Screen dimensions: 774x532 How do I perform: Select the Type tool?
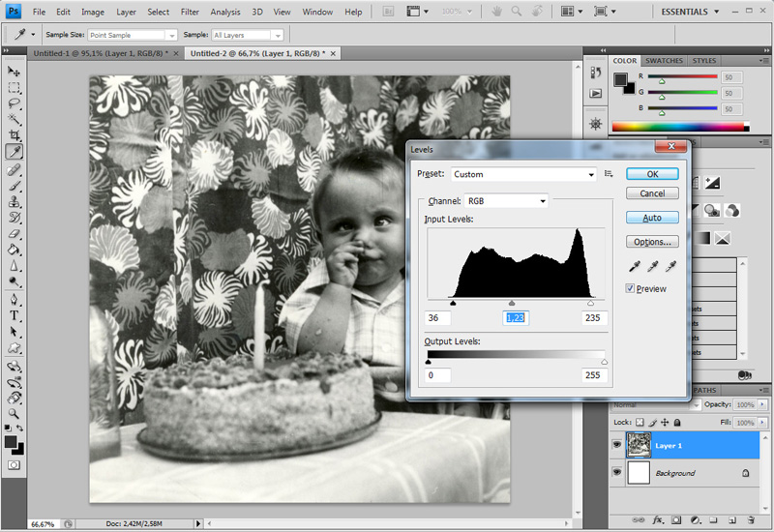tap(15, 315)
